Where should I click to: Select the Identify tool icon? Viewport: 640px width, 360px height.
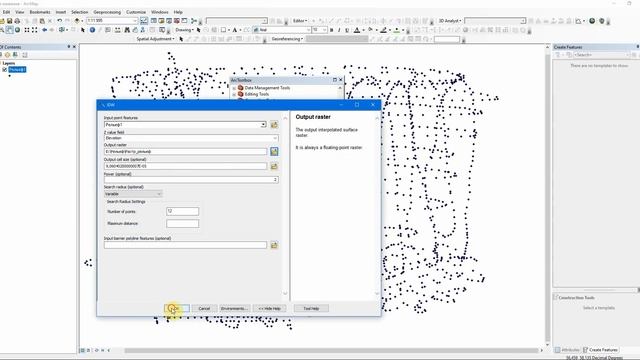point(92,30)
